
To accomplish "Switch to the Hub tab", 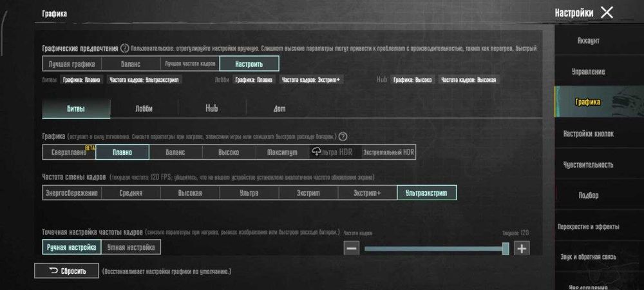I will pos(212,109).
